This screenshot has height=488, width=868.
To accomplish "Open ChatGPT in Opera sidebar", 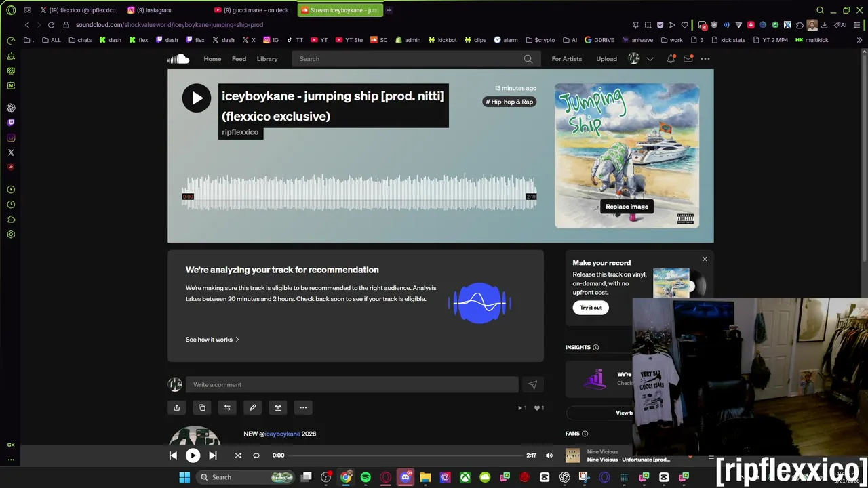I will click(11, 108).
